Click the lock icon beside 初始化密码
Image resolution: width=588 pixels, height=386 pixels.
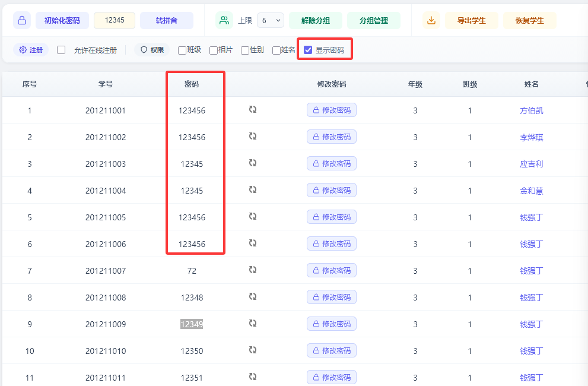point(21,20)
